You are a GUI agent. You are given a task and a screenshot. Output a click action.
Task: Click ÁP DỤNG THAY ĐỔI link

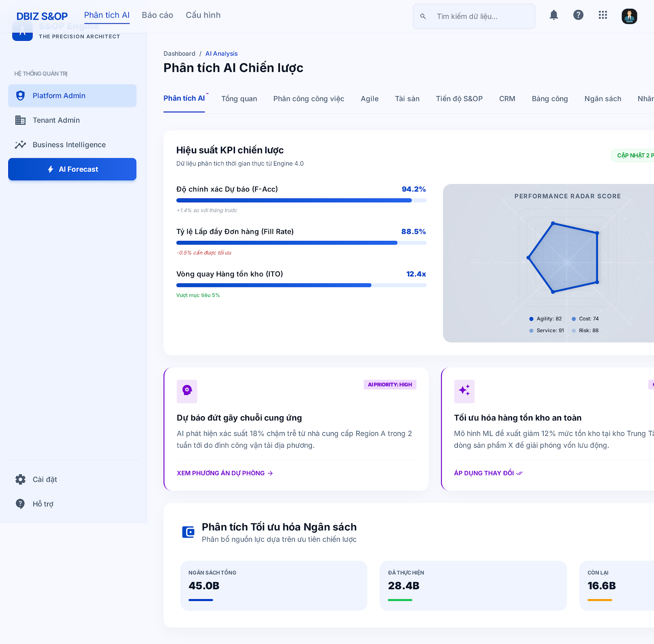point(484,473)
